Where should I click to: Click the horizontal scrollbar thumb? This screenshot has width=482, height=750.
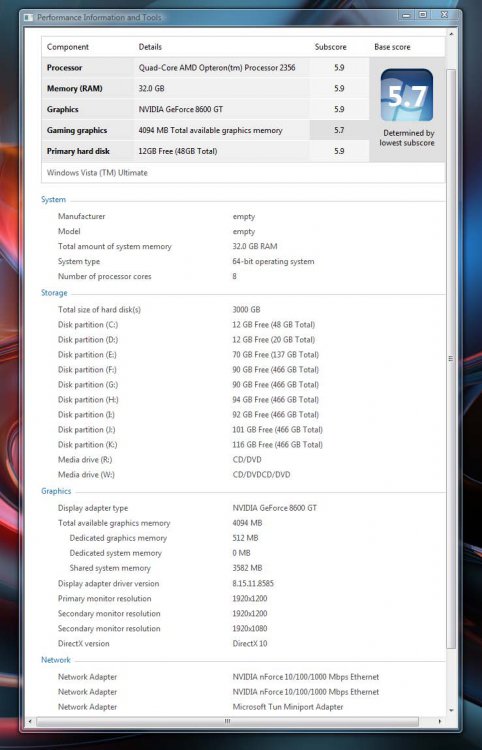click(x=227, y=721)
